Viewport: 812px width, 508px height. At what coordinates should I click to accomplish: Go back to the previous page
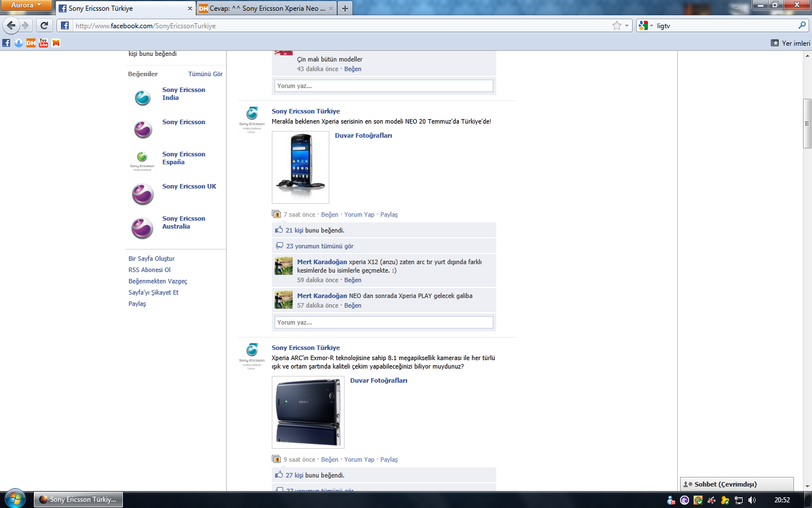click(11, 25)
